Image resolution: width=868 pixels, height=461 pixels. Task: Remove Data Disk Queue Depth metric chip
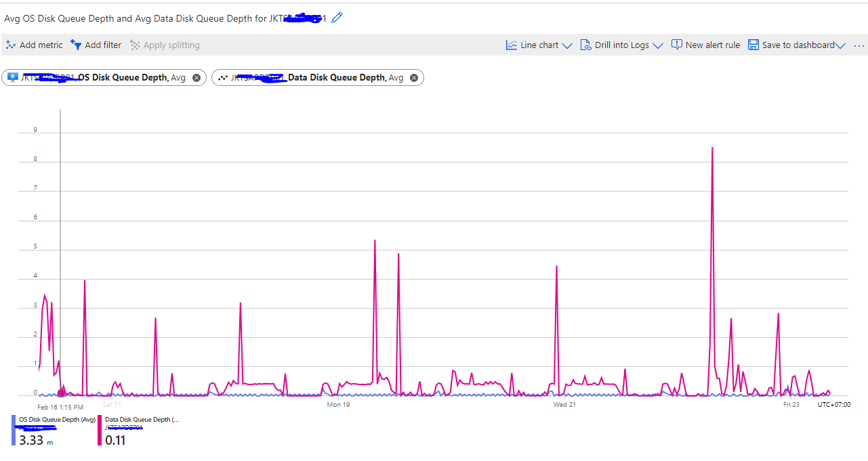[414, 78]
